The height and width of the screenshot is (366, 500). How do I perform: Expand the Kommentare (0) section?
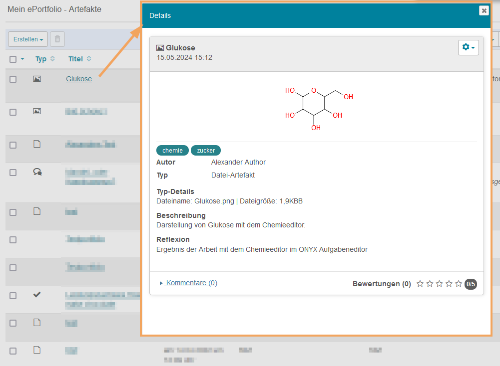coord(189,283)
